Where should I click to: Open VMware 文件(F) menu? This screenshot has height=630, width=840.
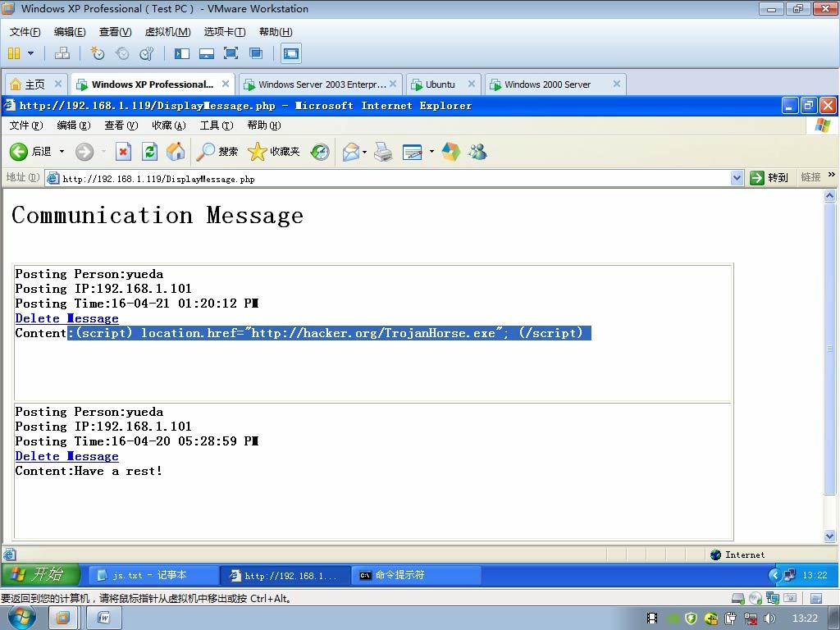[25, 32]
